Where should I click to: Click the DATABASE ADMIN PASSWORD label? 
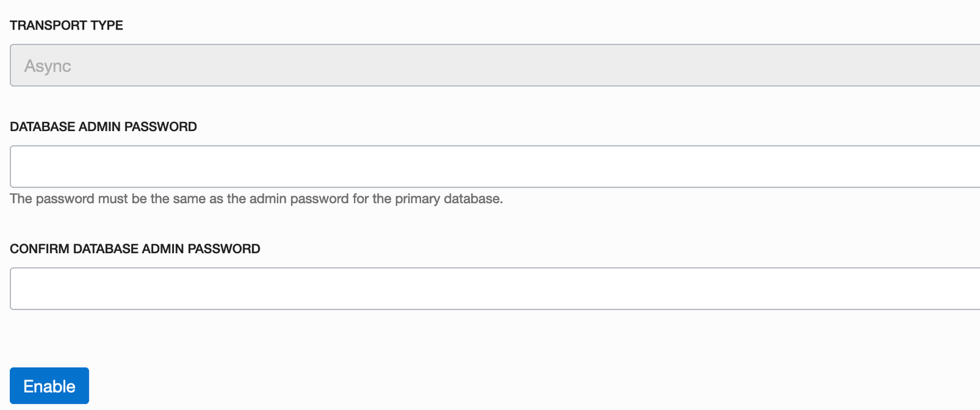click(104, 127)
